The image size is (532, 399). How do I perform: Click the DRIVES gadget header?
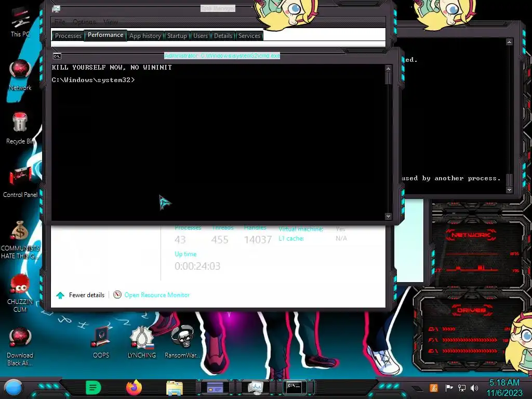pos(471,310)
